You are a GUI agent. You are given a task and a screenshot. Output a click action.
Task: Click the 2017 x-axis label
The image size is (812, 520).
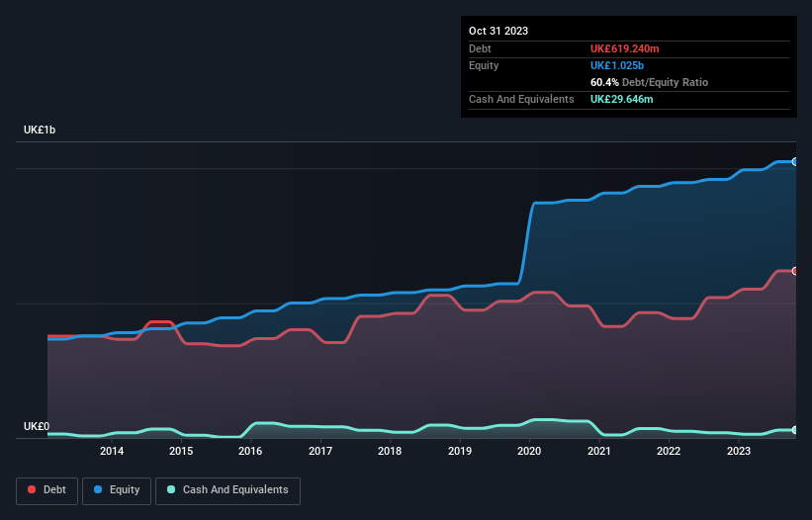(320, 451)
